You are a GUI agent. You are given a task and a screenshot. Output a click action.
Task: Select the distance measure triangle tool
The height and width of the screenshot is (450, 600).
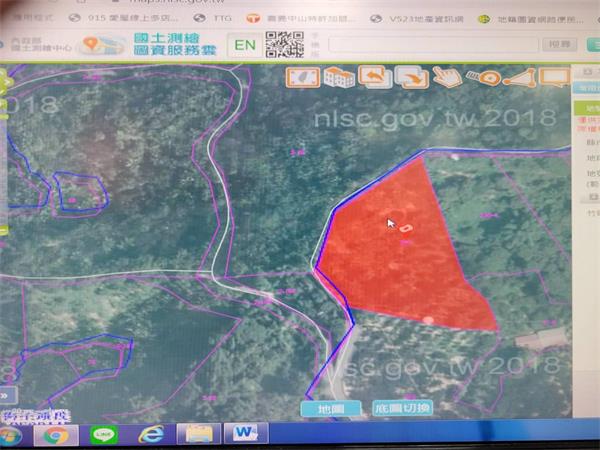coord(519,78)
